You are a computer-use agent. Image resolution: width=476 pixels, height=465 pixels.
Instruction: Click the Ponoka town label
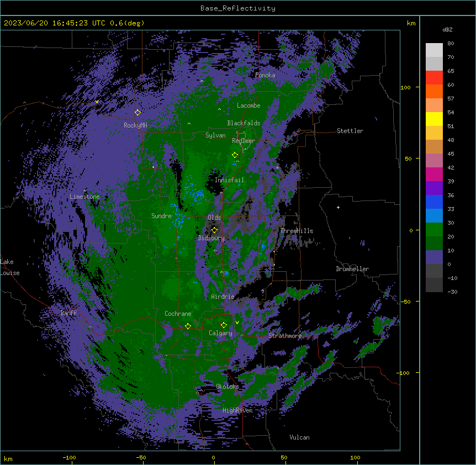(x=265, y=75)
